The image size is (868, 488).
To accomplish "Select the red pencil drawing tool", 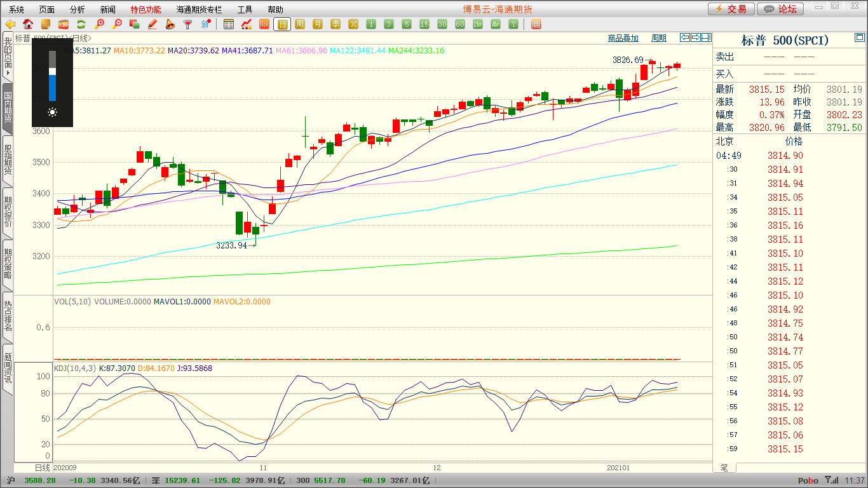I will coord(152,25).
